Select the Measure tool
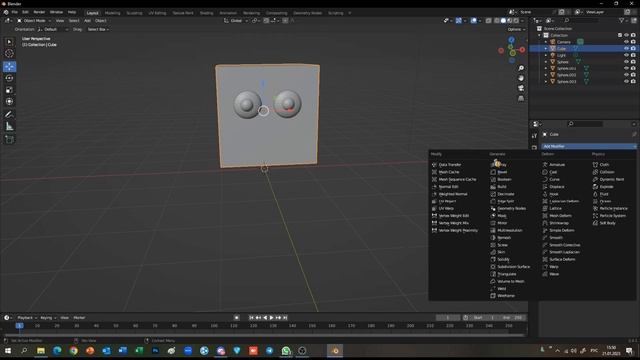 [x=9, y=127]
